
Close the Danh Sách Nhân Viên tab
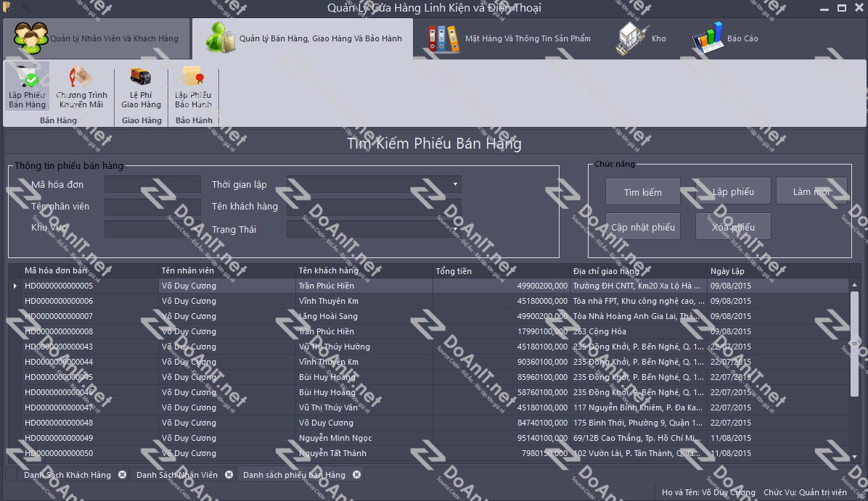coord(229,475)
